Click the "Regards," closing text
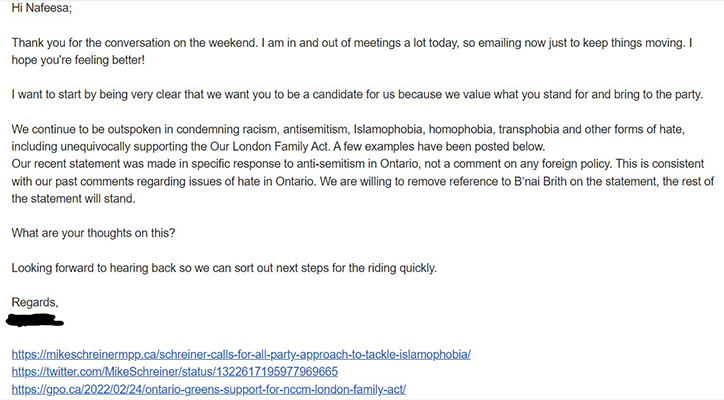 pyautogui.click(x=35, y=303)
